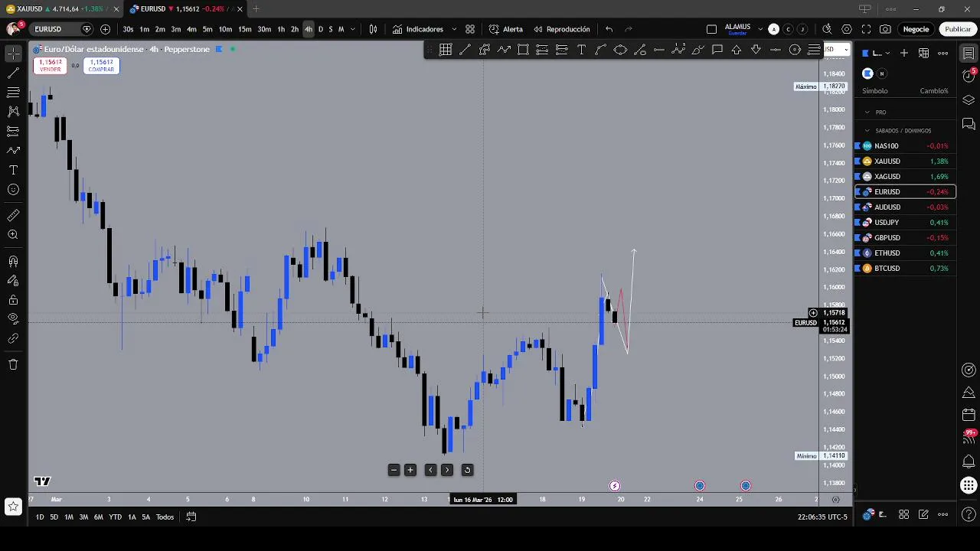Click the COMPRAR buy button
This screenshot has width=980, height=551.
[101, 66]
